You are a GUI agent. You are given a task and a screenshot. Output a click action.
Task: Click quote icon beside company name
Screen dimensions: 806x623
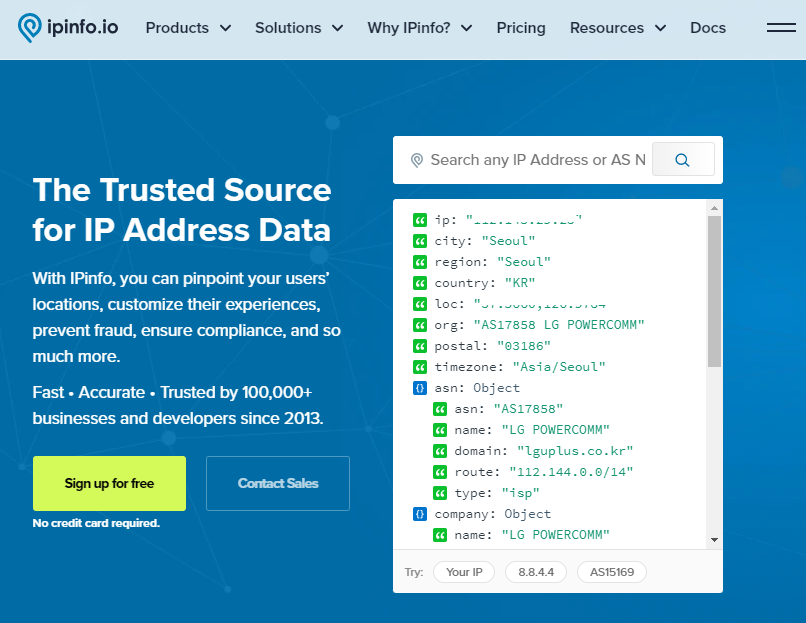439,536
